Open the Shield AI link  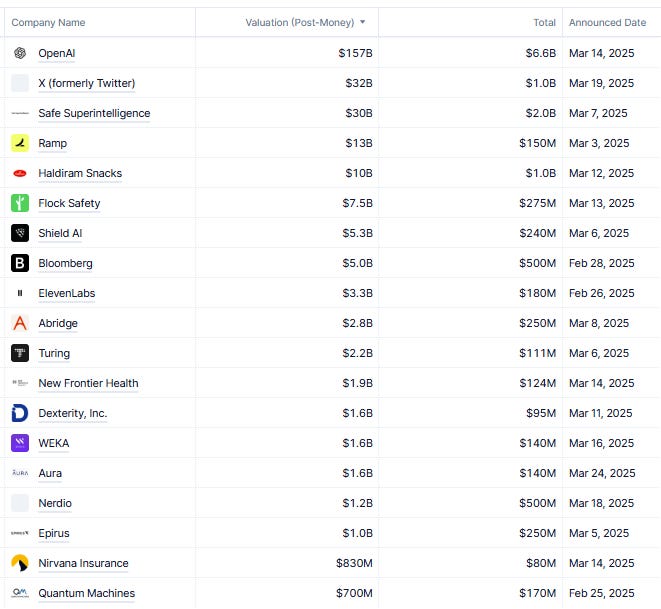click(60, 233)
